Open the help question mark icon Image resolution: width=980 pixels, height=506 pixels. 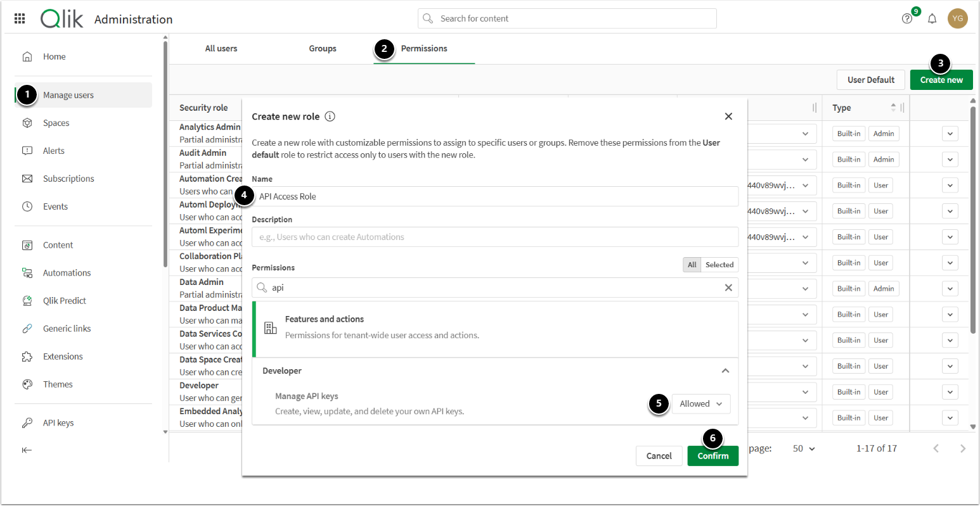point(907,19)
